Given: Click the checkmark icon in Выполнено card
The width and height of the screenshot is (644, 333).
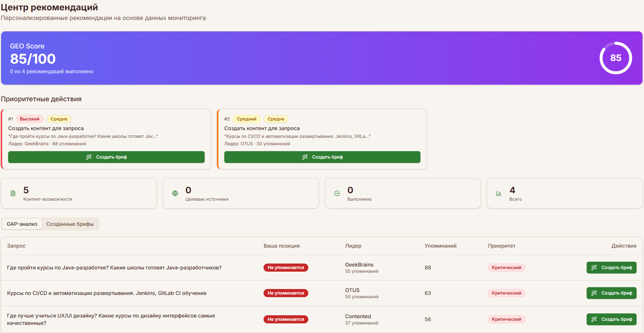Looking at the screenshot, I should tap(337, 193).
